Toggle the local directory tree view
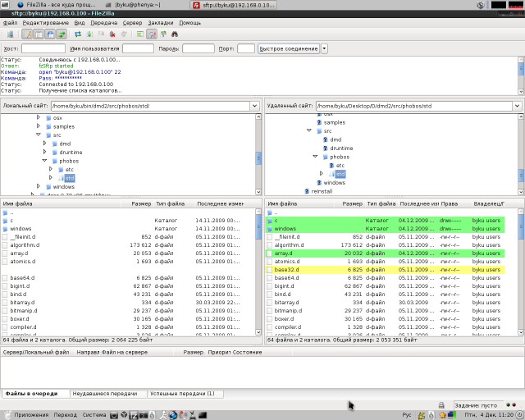 [39, 34]
